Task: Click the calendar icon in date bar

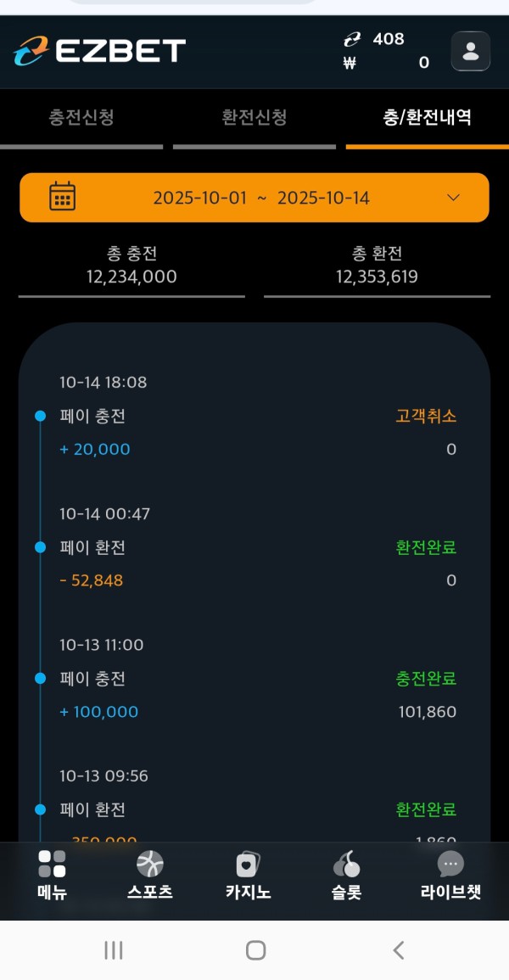Action: coord(62,197)
